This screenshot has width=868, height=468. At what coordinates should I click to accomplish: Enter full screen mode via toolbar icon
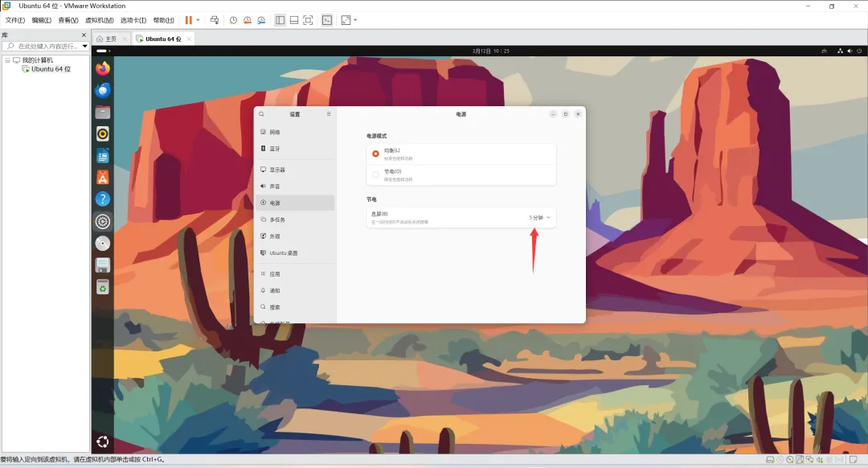pos(309,20)
